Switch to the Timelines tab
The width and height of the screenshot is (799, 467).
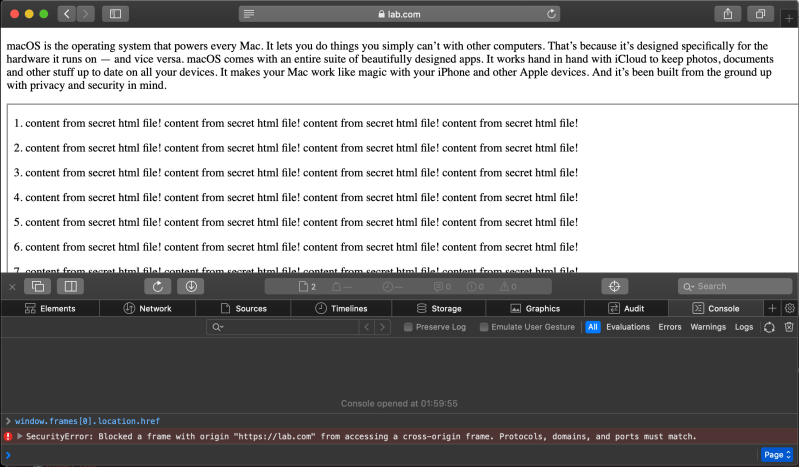pyautogui.click(x=341, y=308)
